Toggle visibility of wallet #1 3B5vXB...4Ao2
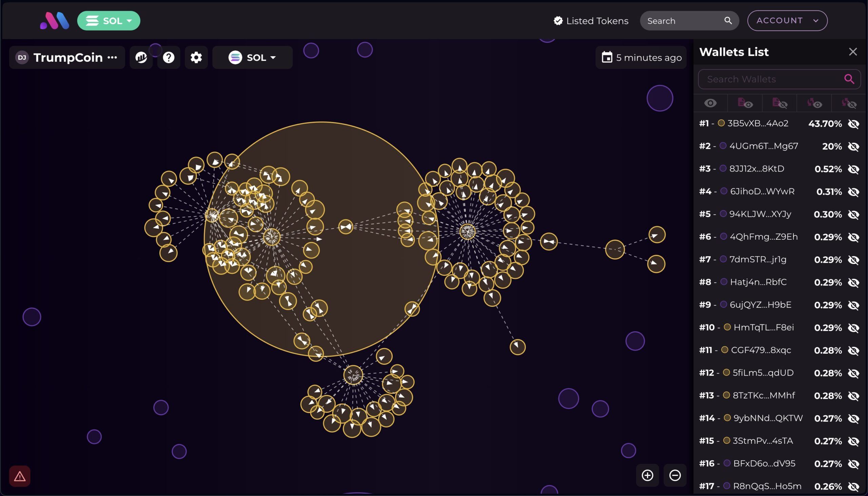 point(853,124)
